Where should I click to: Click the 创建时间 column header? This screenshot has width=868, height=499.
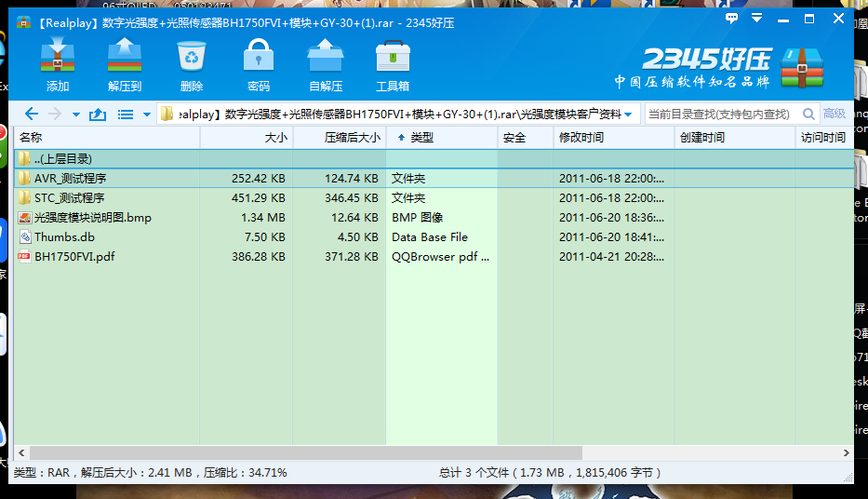[x=735, y=138]
